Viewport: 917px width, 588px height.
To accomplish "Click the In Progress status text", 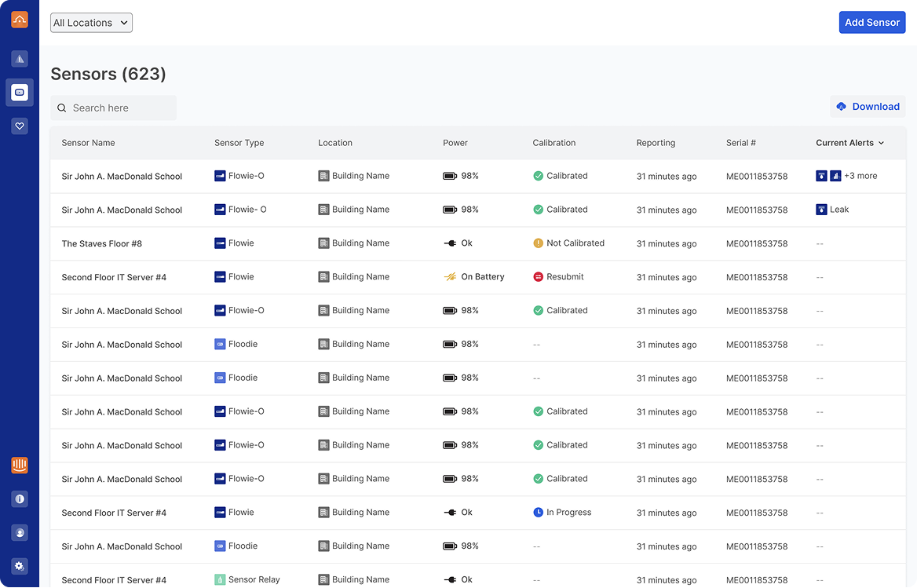I will 569,513.
